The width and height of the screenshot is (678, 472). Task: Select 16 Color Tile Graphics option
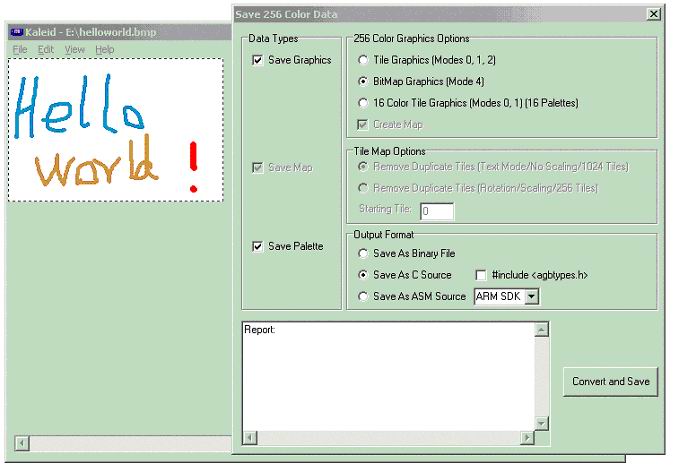pyautogui.click(x=363, y=103)
